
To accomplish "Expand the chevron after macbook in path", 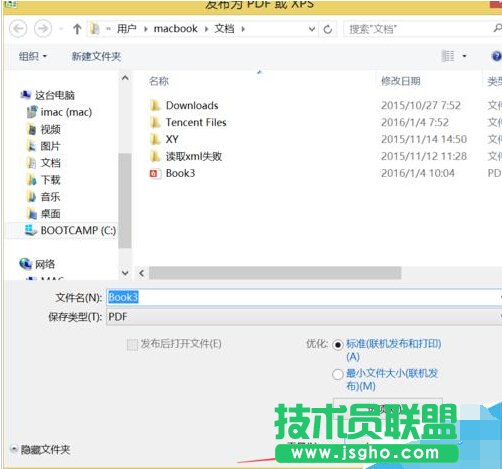I will tap(206, 29).
